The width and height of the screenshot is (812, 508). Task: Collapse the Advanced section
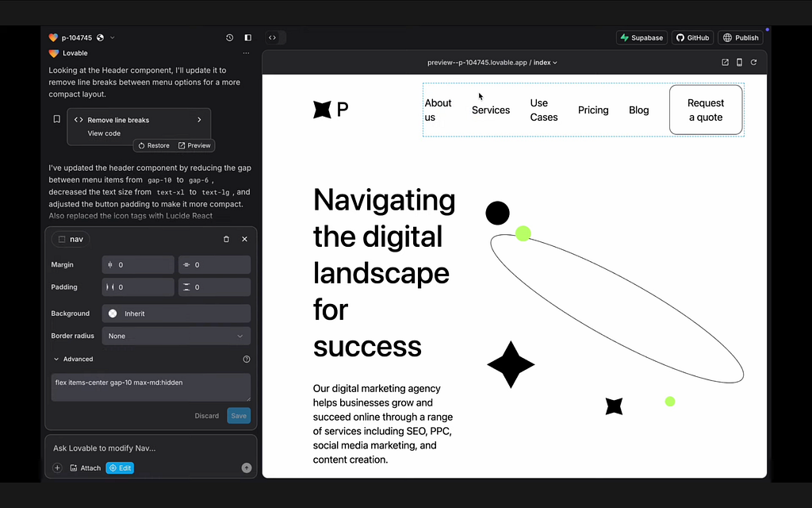click(x=73, y=360)
